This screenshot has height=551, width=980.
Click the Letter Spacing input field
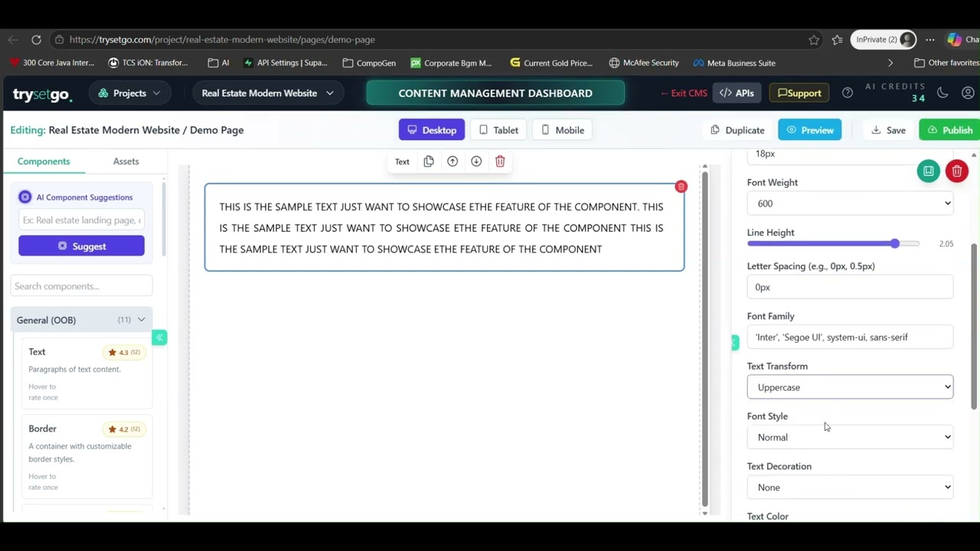pos(850,287)
